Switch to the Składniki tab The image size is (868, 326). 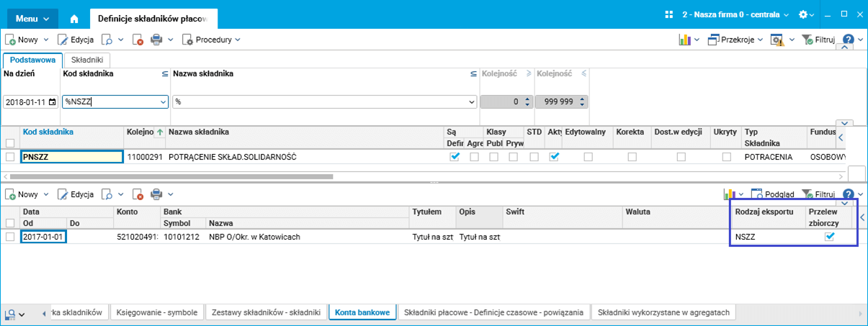tap(86, 61)
